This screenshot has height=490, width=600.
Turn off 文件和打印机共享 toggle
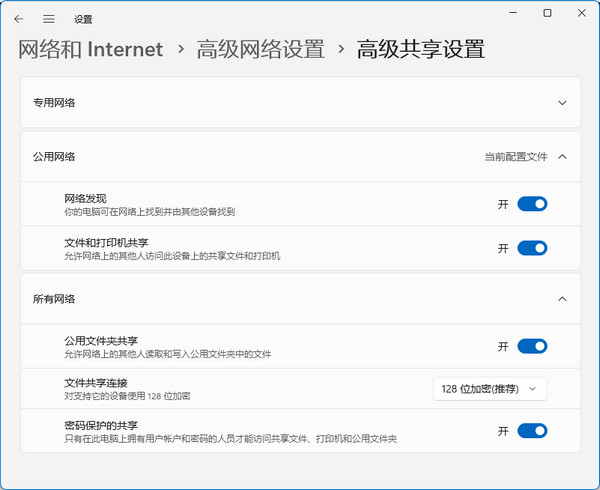[532, 248]
